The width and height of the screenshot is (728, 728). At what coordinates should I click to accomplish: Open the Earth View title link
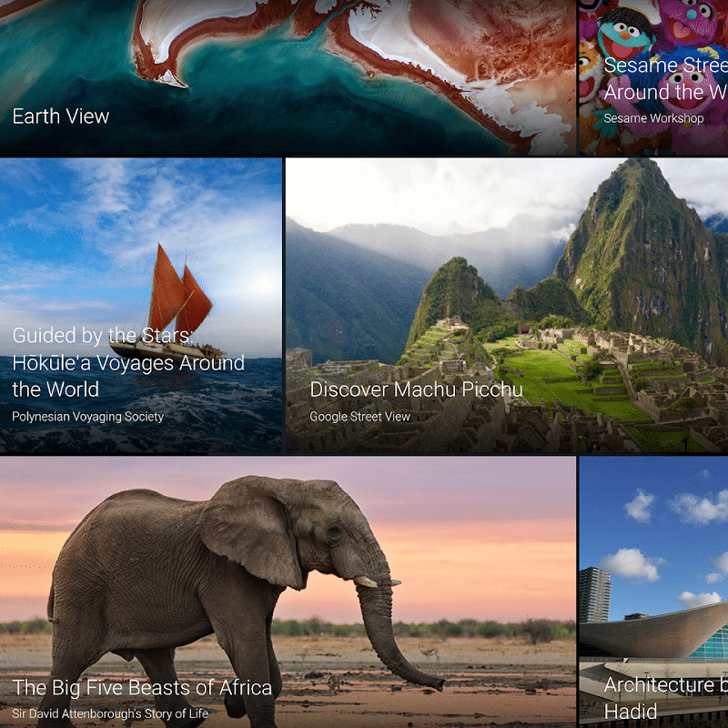(x=61, y=116)
